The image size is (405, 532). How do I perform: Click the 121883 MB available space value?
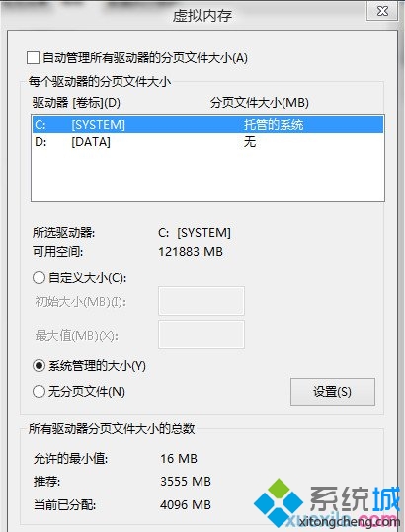point(191,252)
